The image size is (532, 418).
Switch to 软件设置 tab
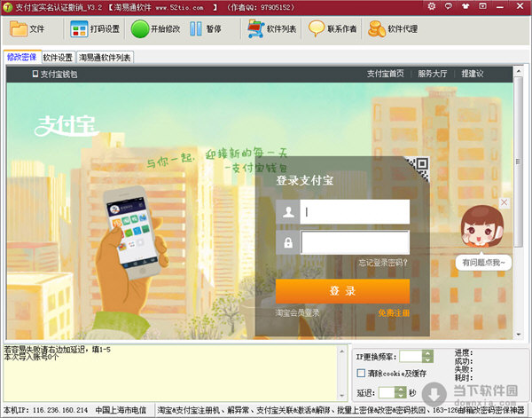(x=58, y=58)
